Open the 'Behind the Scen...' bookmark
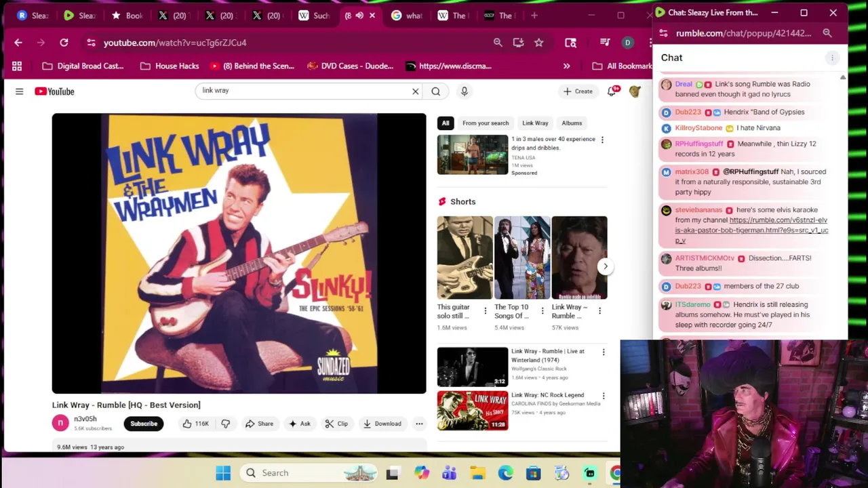The width and height of the screenshot is (868, 488). pyautogui.click(x=252, y=66)
